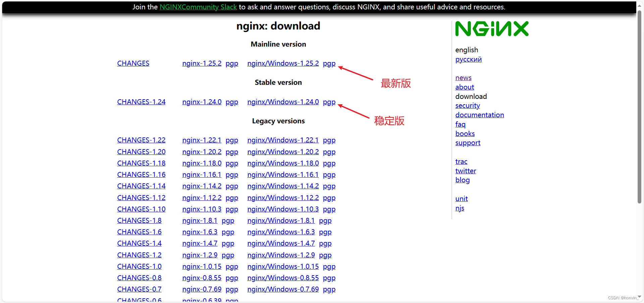Download nginx-1.24.0 stable source
Viewport: 644px width, 303px height.
coord(202,102)
